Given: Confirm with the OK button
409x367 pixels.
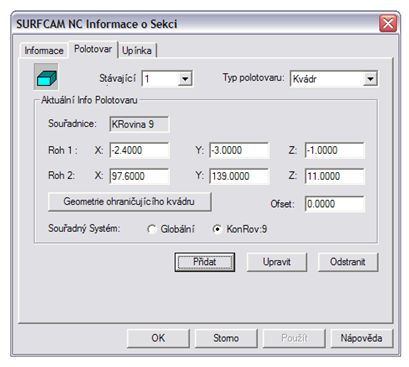Looking at the screenshot, I should tap(158, 338).
